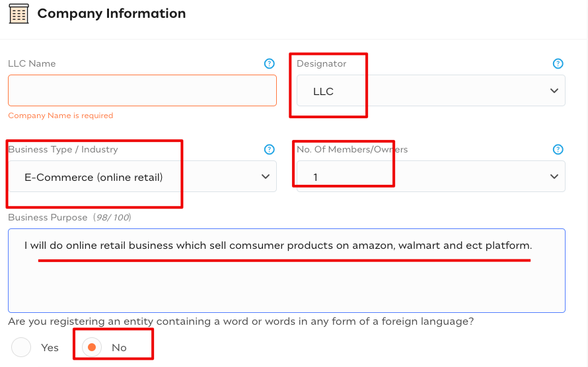This screenshot has width=588, height=367.
Task: Select the No radio button
Action: (92, 347)
